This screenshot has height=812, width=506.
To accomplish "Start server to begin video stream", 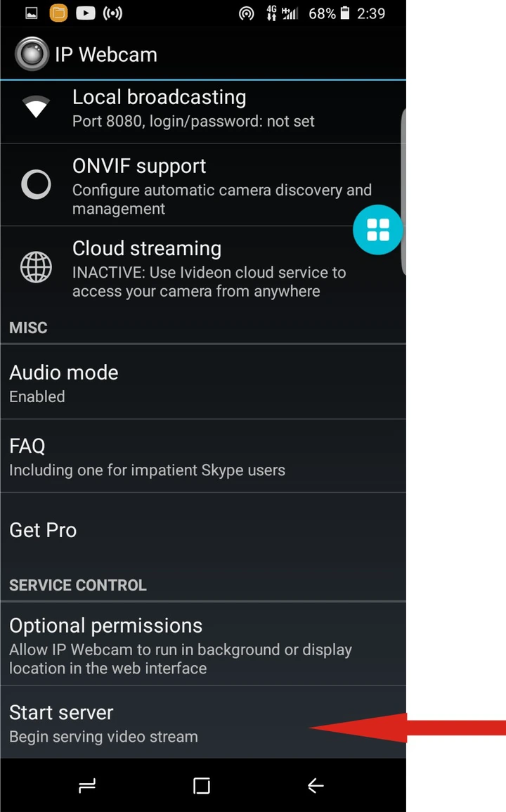I will coord(203,723).
